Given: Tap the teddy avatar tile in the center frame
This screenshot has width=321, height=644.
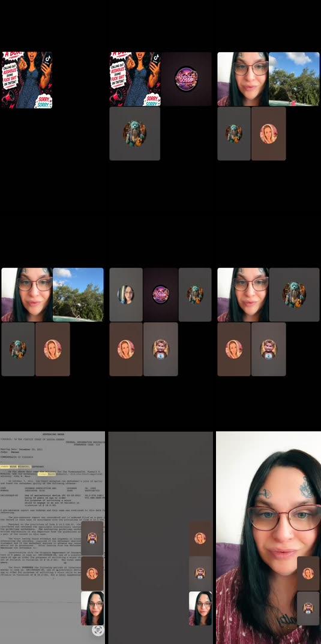Looking at the screenshot, I should pyautogui.click(x=195, y=295).
